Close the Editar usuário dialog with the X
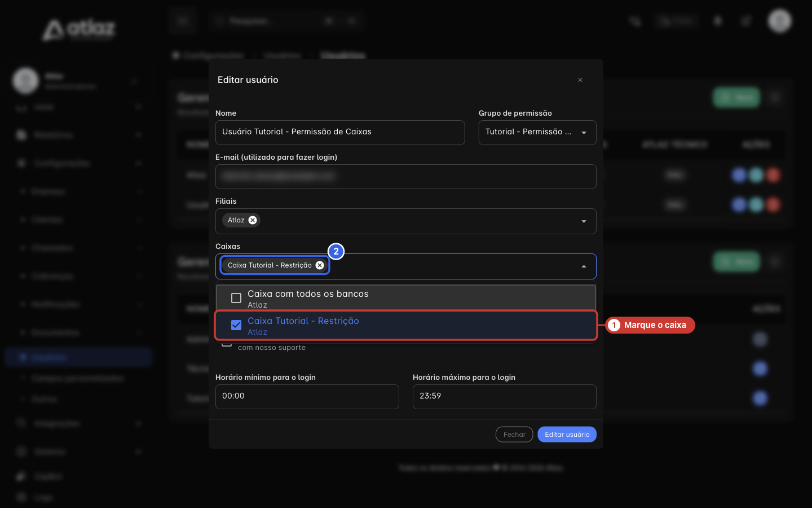 click(x=580, y=80)
